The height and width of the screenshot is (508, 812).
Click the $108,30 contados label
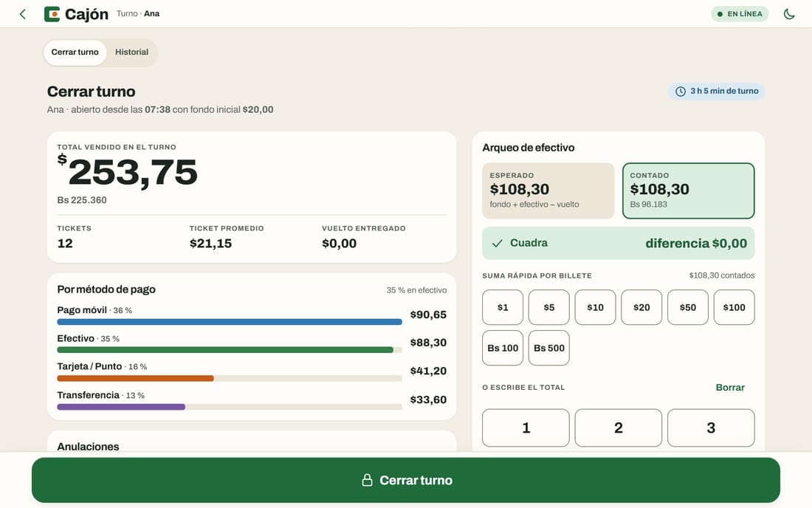point(721,275)
